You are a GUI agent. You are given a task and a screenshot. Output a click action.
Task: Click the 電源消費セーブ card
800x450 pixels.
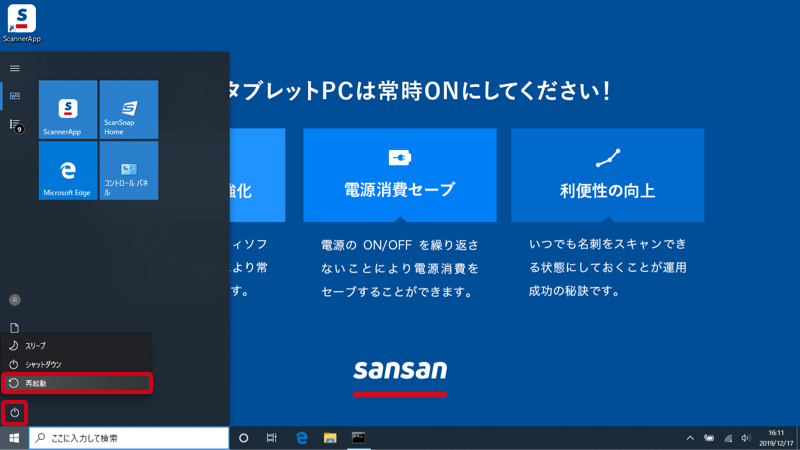click(400, 175)
